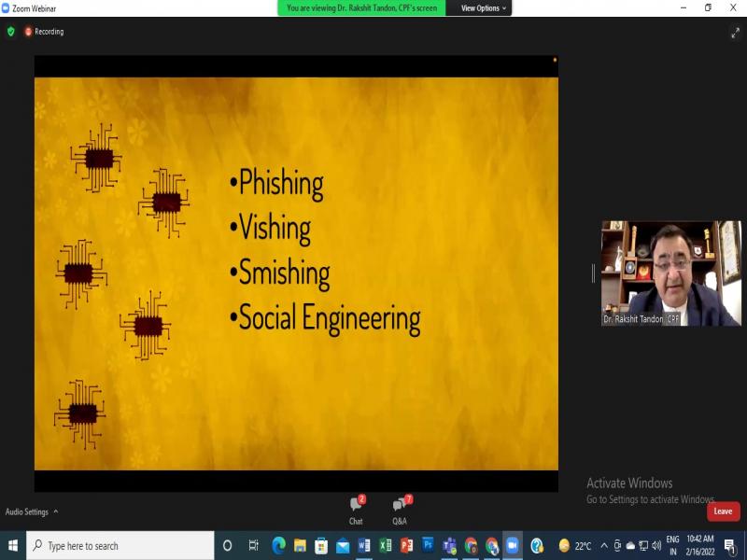Open Microsoft Edge from the taskbar
Image resolution: width=747 pixels, height=560 pixels.
(x=278, y=545)
